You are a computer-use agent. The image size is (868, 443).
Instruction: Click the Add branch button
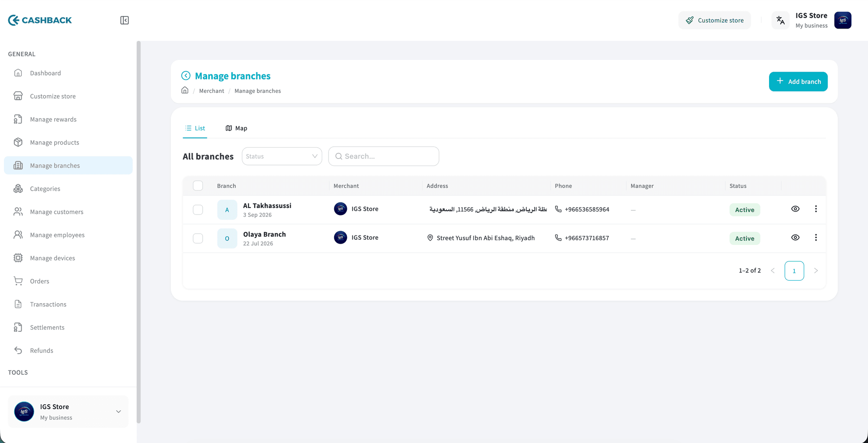[798, 82]
